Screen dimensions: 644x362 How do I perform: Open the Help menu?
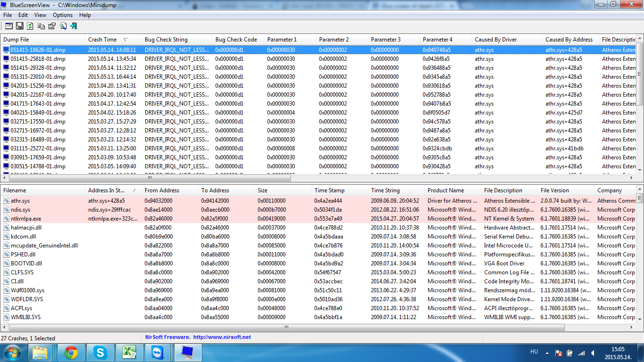[x=85, y=15]
